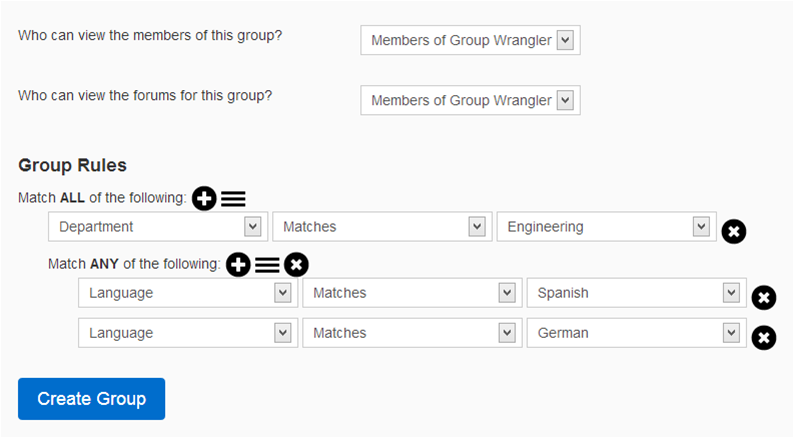The image size is (794, 438).
Task: Open the Engineering value dropdown
Action: coord(606,227)
